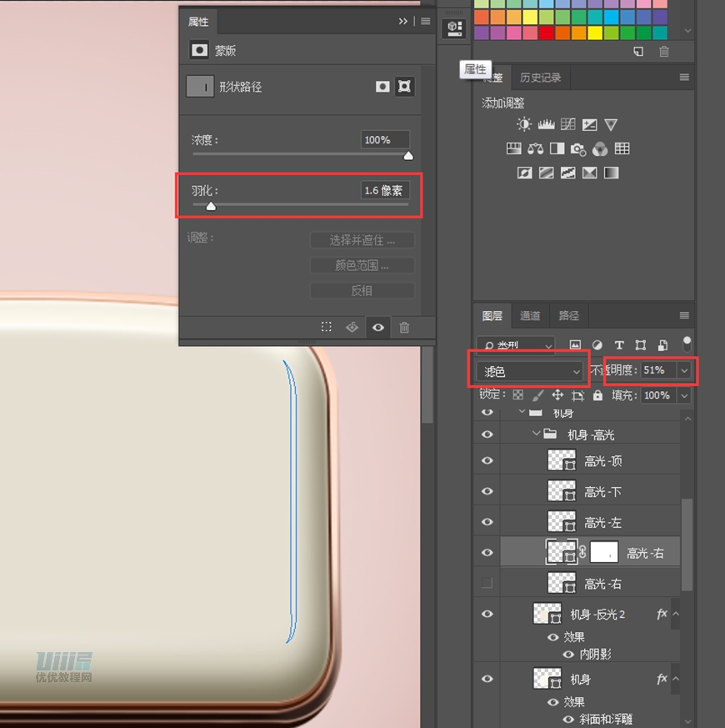Add a Color Balance adjustment
The height and width of the screenshot is (728, 725).
pyautogui.click(x=535, y=149)
